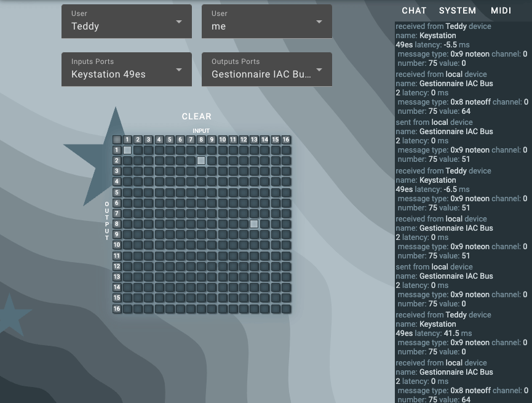Select input column header 1
Screen dimensions: 532x403
click(127, 140)
